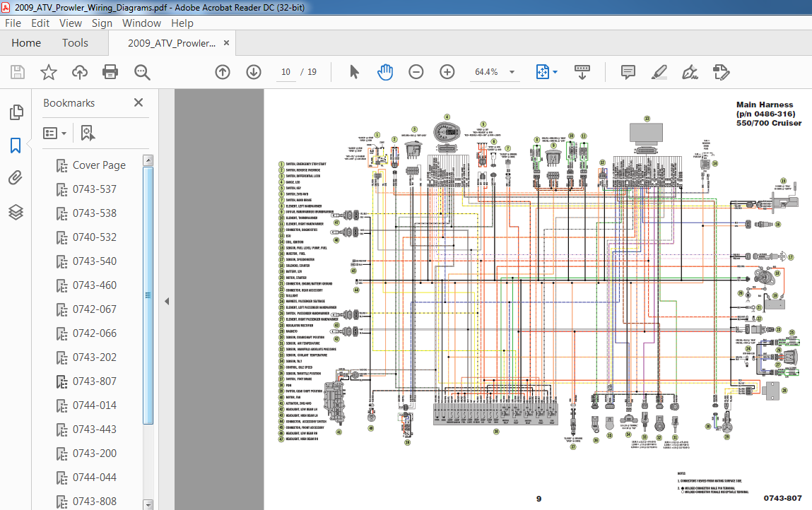Screen dimensions: 812x510
Task: Open bookmark 0743-538
Action: pos(94,213)
